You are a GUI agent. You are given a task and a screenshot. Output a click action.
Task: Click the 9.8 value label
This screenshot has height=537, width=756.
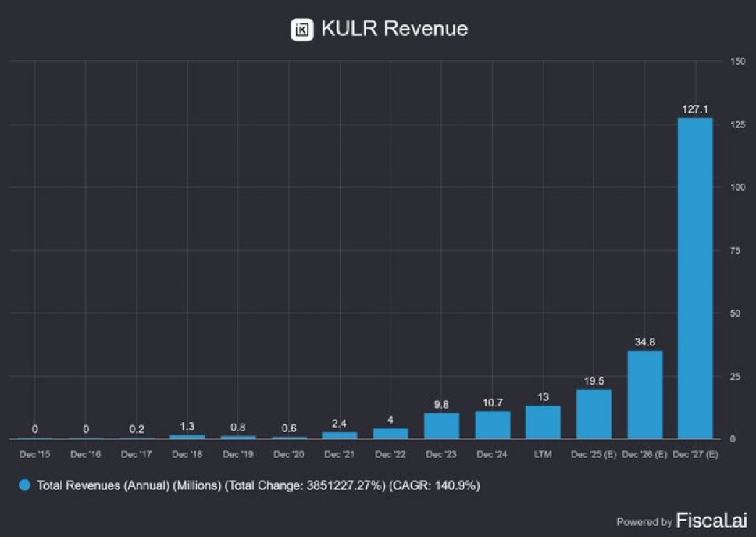coord(441,405)
